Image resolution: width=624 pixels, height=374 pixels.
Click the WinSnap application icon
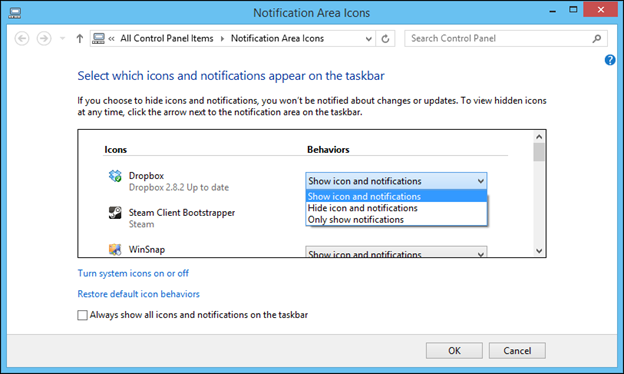pyautogui.click(x=115, y=249)
